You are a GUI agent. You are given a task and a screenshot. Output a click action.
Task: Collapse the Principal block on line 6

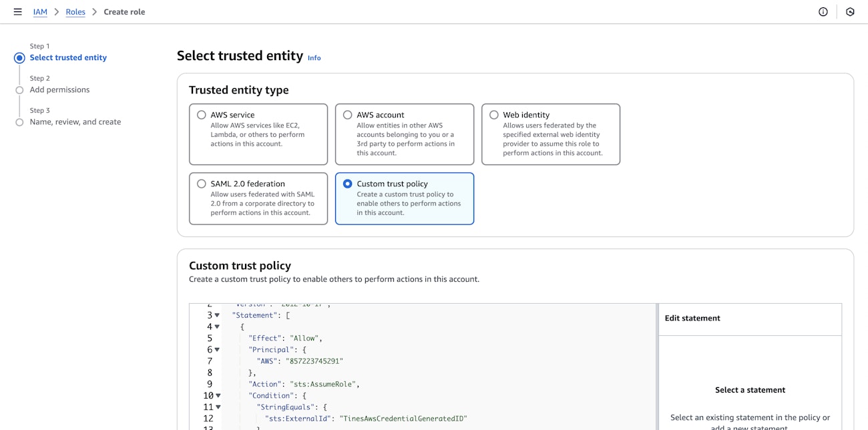[x=217, y=350]
